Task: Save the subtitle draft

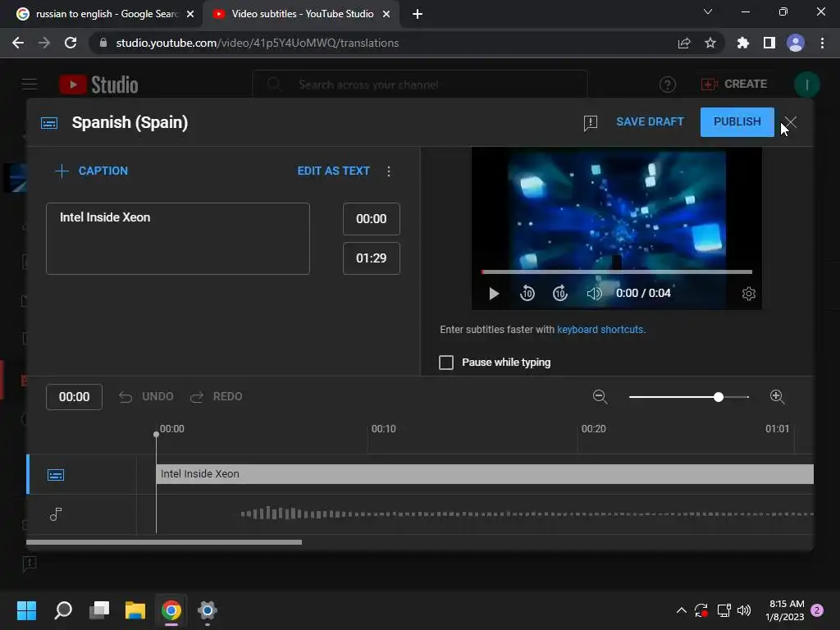Action: (x=650, y=121)
